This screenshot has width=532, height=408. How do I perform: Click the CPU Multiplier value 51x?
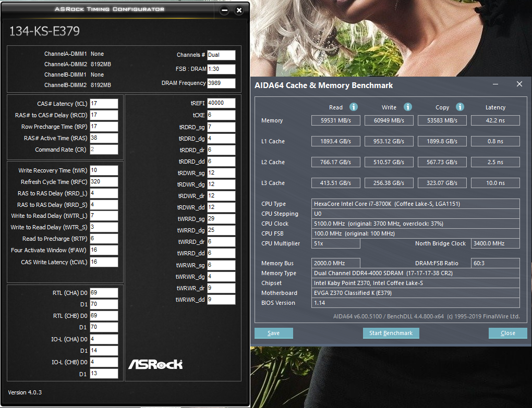pos(336,243)
